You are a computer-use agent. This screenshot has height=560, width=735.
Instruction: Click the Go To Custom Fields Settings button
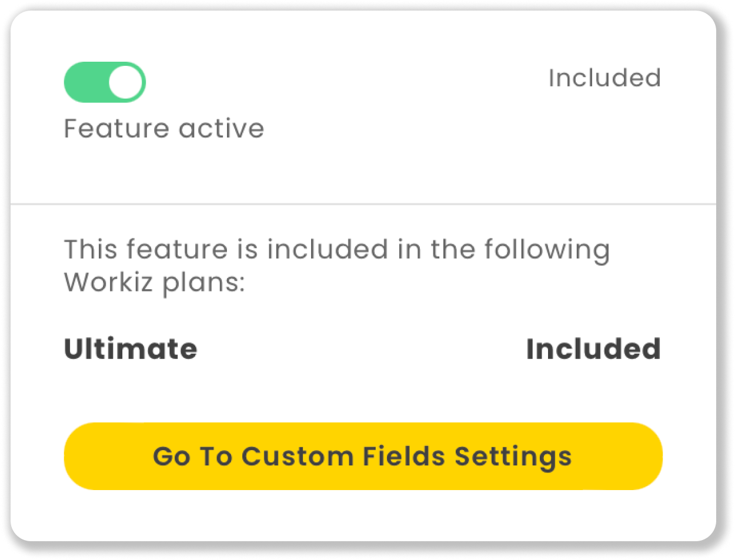coord(363,456)
